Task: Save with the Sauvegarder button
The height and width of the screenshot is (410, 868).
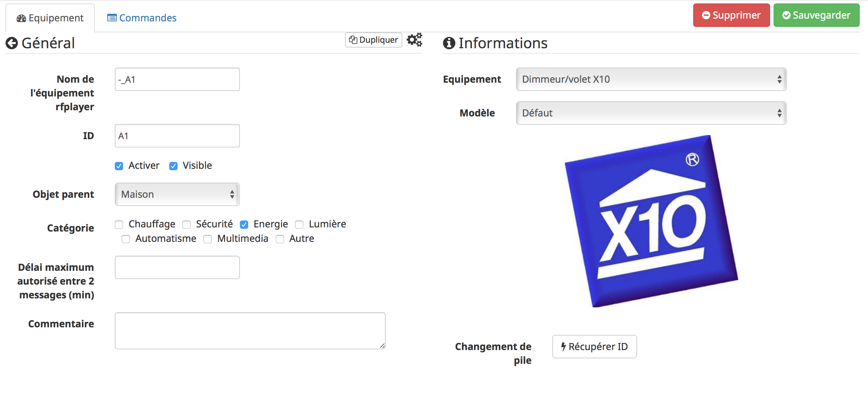Action: 816,15
